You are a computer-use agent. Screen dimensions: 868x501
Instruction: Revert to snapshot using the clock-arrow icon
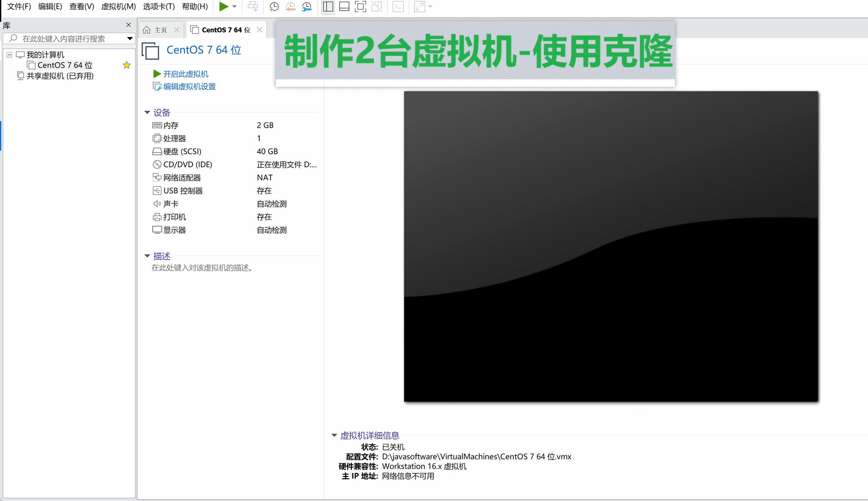pyautogui.click(x=290, y=7)
